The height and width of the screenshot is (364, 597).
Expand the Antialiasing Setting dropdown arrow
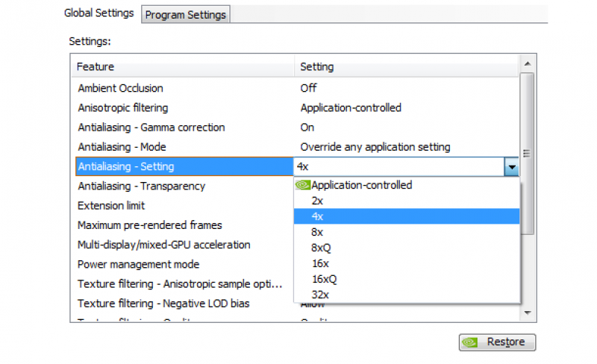click(511, 167)
